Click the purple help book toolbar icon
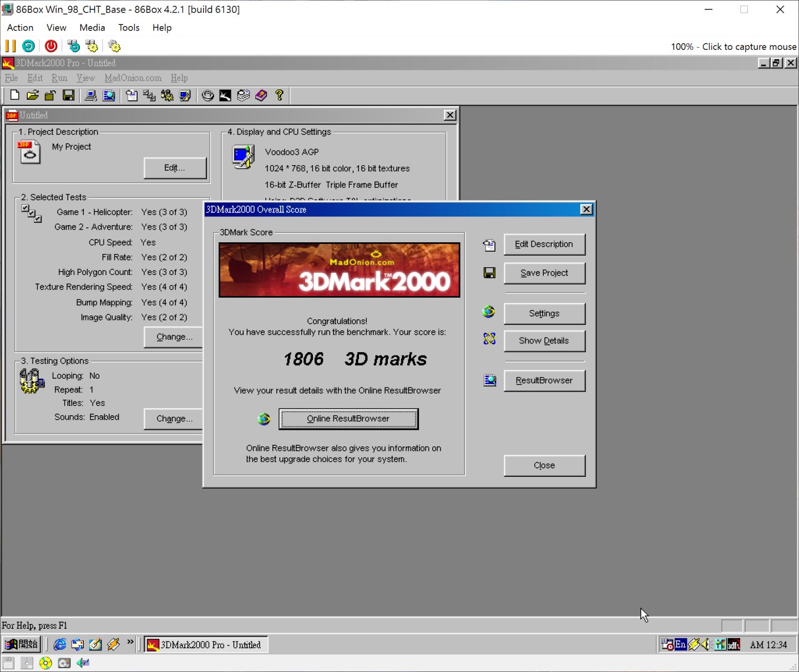799x672 pixels. (x=261, y=95)
